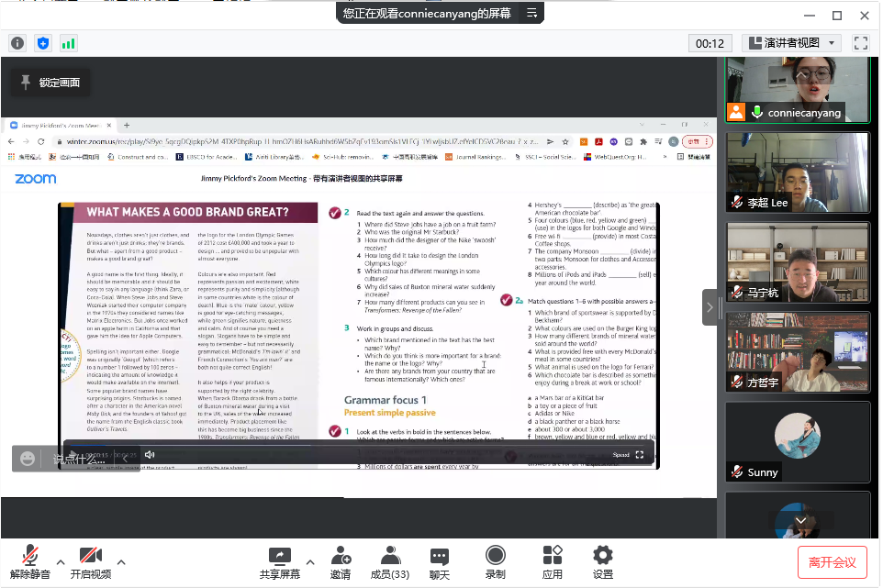This screenshot has height=588, width=883.
Task: Start recording with 录制 button
Action: tap(495, 561)
